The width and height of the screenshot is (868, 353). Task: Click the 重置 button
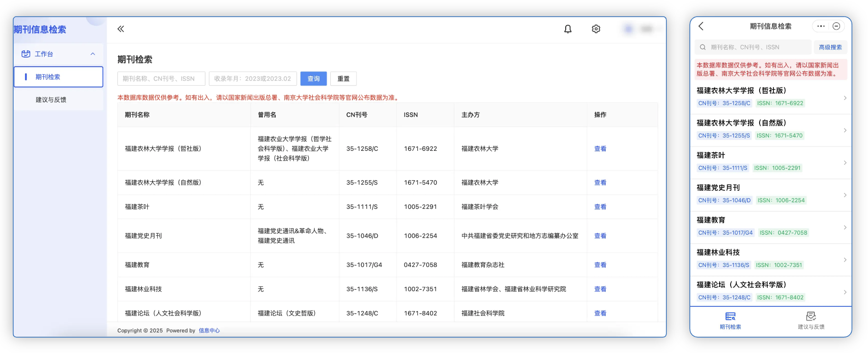tap(343, 78)
